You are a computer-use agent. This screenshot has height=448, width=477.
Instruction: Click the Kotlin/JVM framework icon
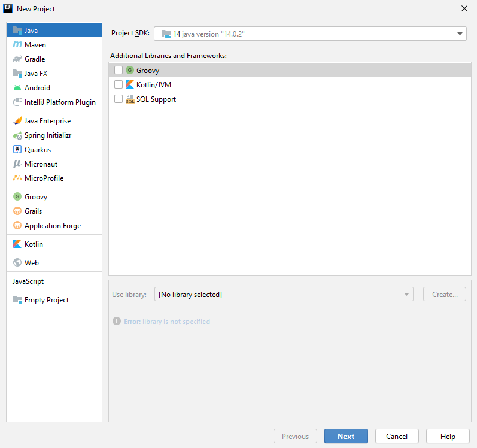click(130, 84)
